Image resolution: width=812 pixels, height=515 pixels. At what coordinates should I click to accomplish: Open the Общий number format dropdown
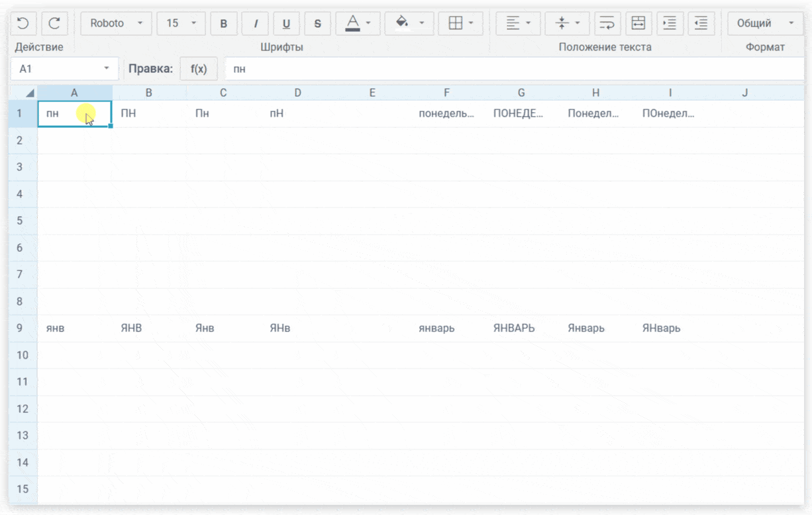click(764, 24)
